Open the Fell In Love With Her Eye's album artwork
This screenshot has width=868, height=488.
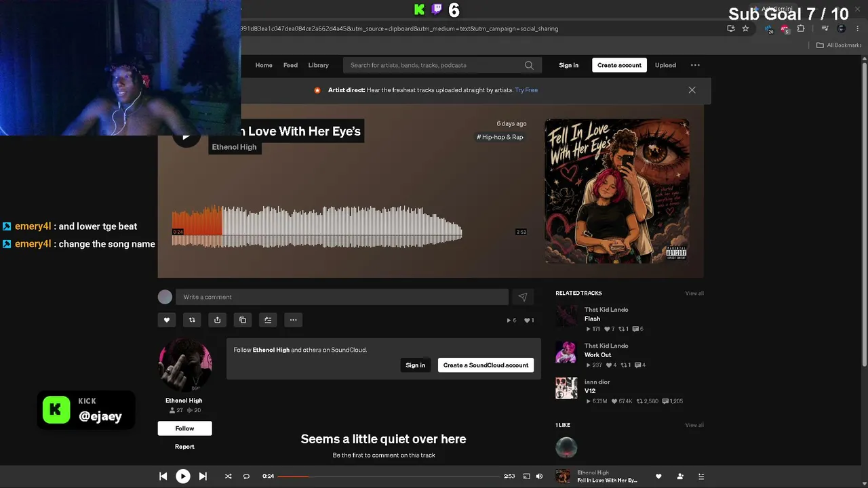617,191
